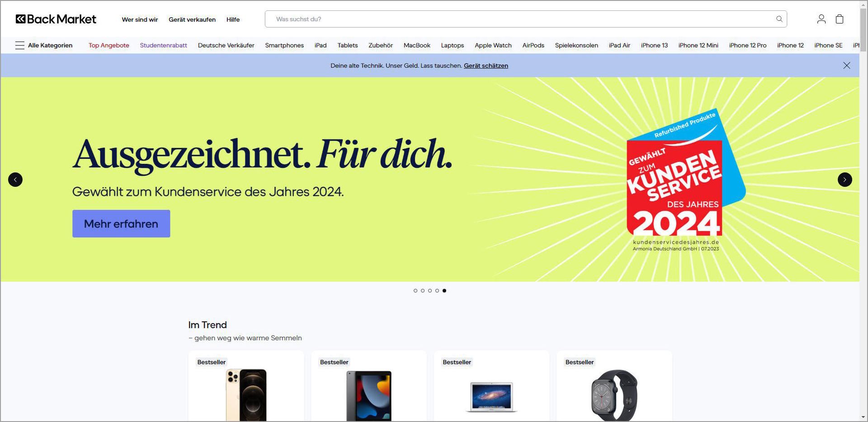Open the Alle Kategorien hamburger menu
The width and height of the screenshot is (868, 422).
coord(44,45)
